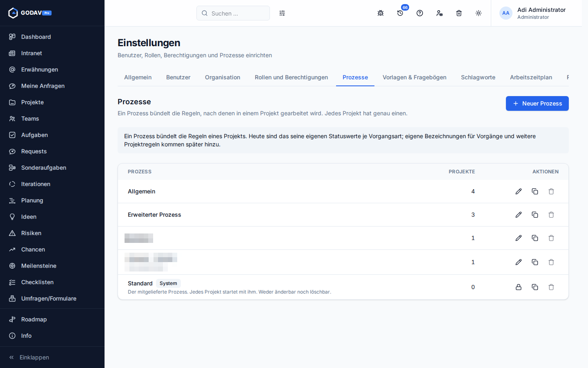This screenshot has width=588, height=368.
Task: Open the Rollen und Berechtigungen tab
Action: point(291,77)
